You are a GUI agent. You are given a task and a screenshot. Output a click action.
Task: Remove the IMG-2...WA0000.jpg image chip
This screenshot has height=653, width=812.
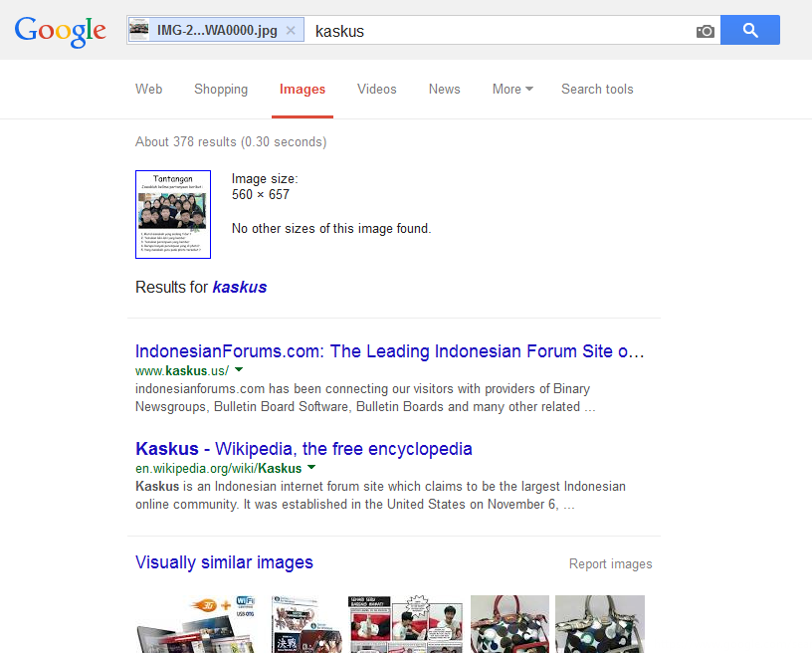click(291, 30)
